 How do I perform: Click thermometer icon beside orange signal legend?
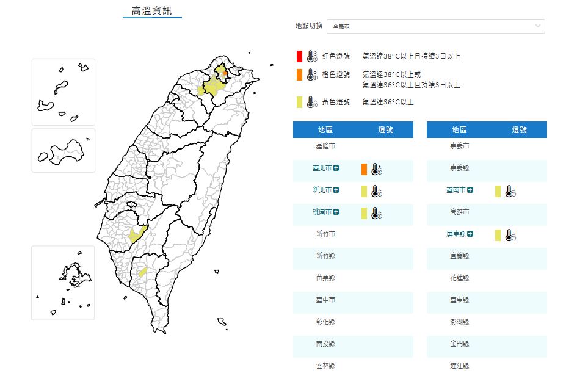coord(312,75)
